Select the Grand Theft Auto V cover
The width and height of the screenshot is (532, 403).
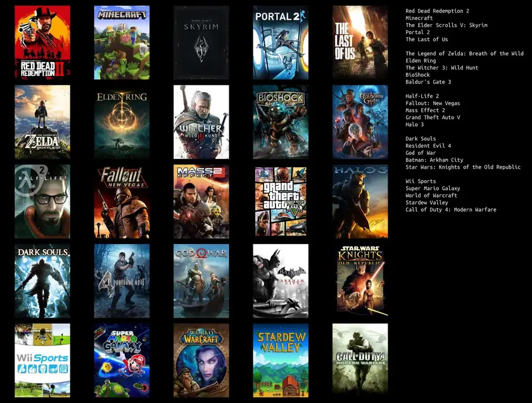pyautogui.click(x=281, y=201)
